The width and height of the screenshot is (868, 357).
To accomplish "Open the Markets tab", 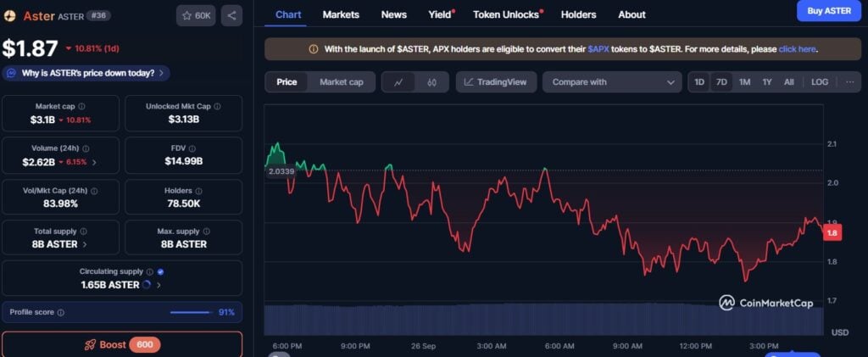I will (x=341, y=14).
